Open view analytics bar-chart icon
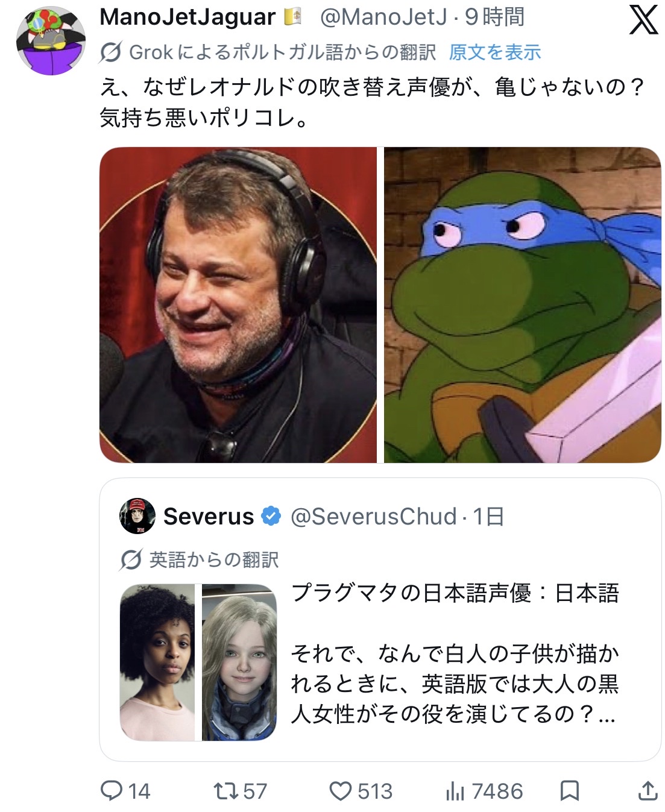 (x=455, y=791)
